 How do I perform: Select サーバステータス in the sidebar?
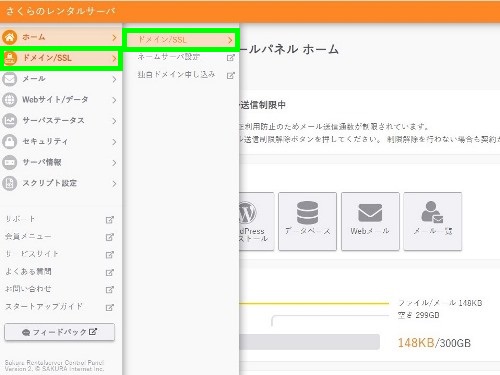click(61, 121)
